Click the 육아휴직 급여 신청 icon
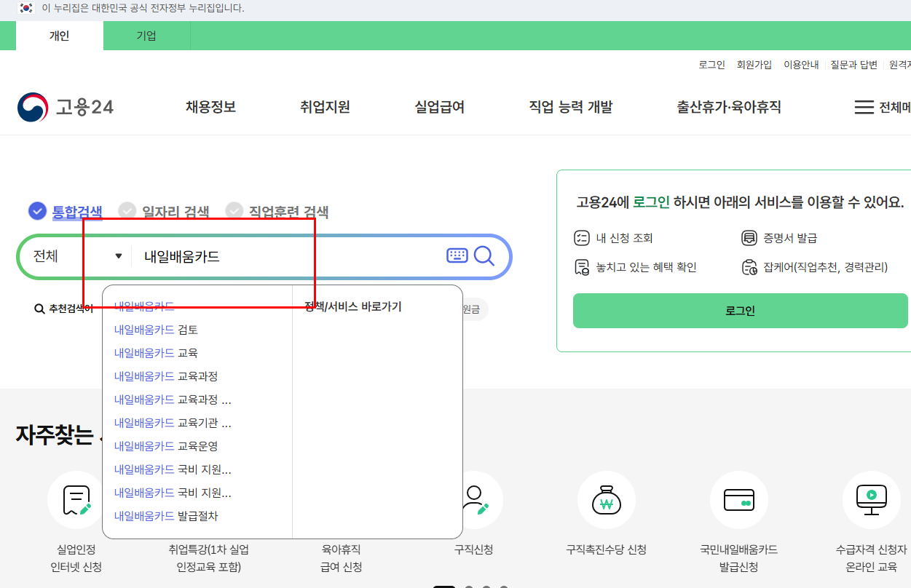 pos(341,500)
